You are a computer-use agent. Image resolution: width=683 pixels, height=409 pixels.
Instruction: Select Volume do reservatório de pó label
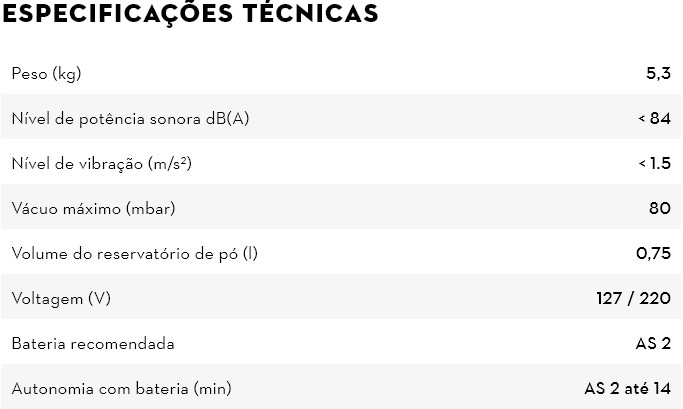(x=135, y=253)
